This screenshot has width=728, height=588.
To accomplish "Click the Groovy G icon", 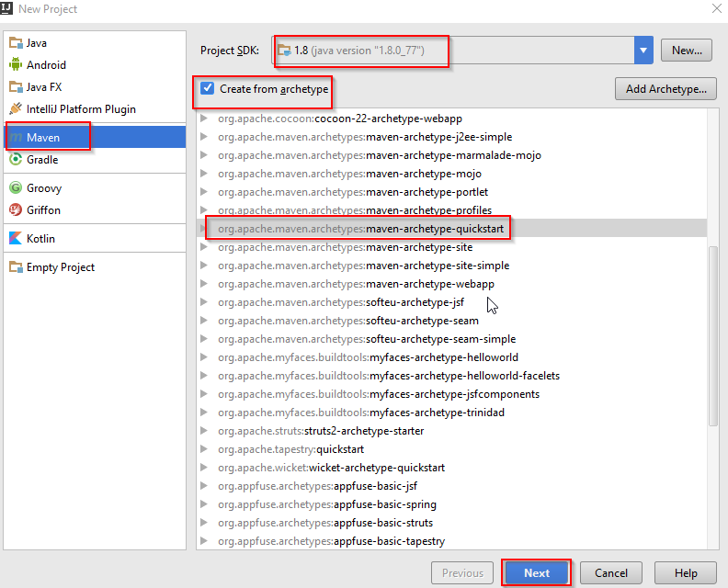I will point(16,187).
